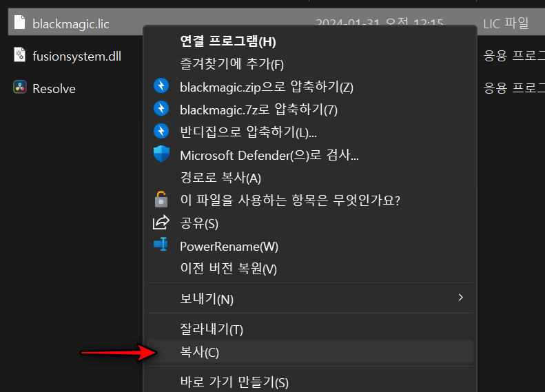Choose 이 파일을 사용하는 항목은 무엇인가요?

point(310,200)
